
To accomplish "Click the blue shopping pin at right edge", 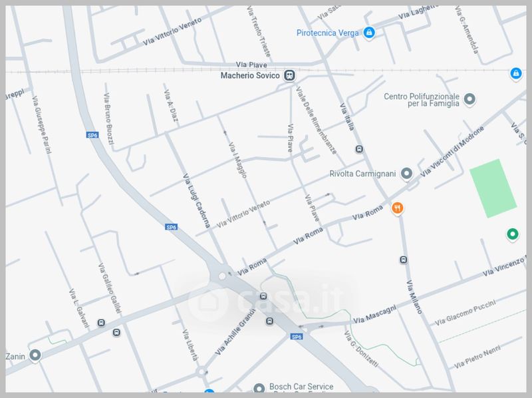I will 516,73.
